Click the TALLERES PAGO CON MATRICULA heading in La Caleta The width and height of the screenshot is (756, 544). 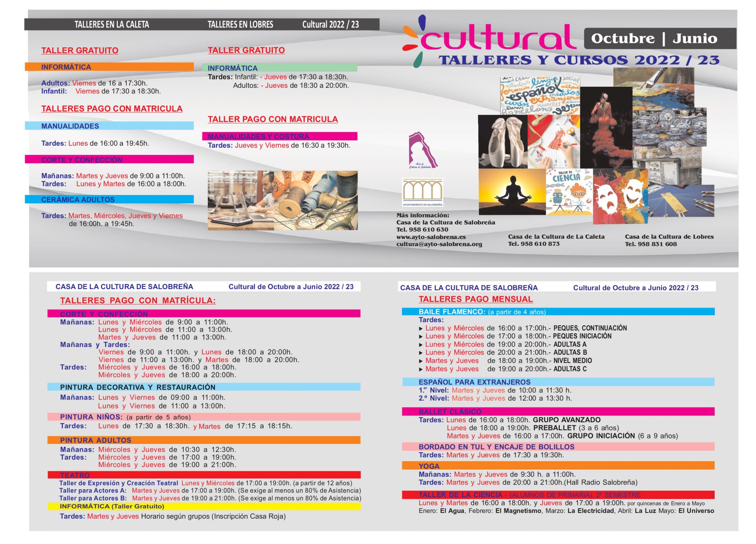coord(112,109)
